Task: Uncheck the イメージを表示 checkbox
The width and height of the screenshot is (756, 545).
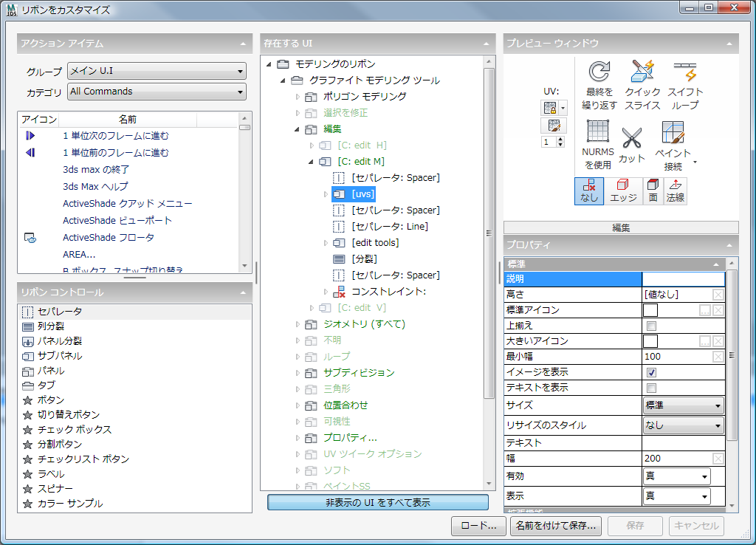Action: (651, 372)
